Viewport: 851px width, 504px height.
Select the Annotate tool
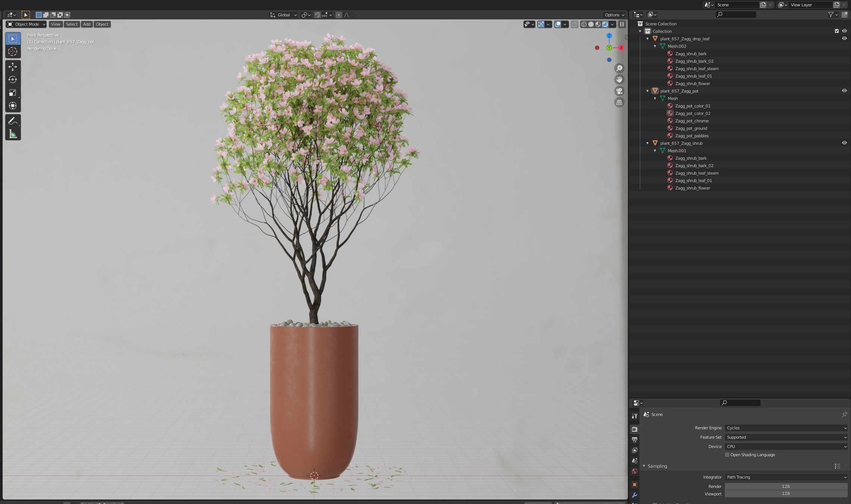pos(13,121)
